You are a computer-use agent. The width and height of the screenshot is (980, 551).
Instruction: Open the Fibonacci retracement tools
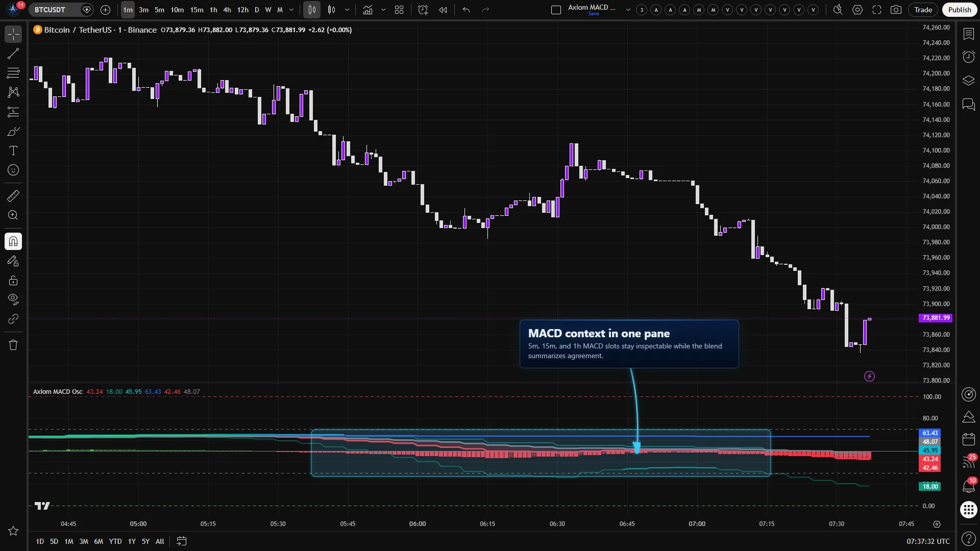(x=13, y=73)
